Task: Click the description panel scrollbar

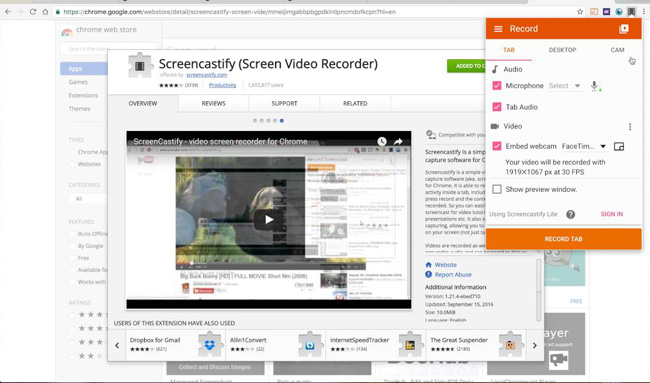Action: pyautogui.click(x=539, y=290)
